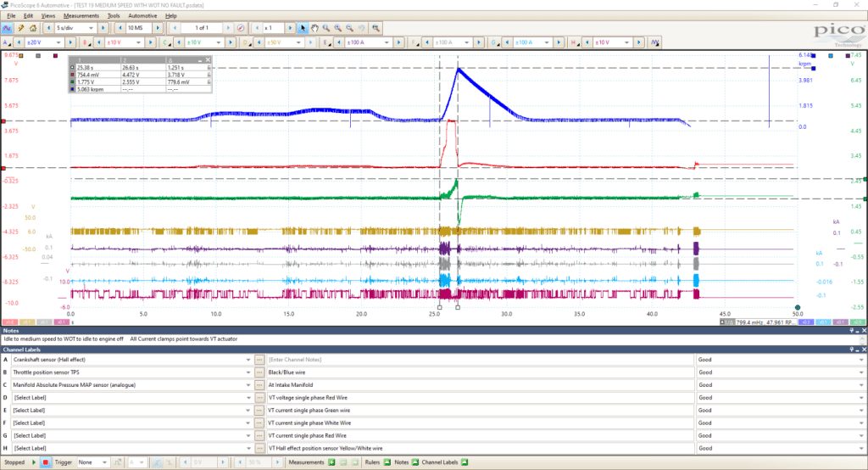This screenshot has height=470, width=868.
Task: Select the hand pan tool
Action: (x=314, y=28)
